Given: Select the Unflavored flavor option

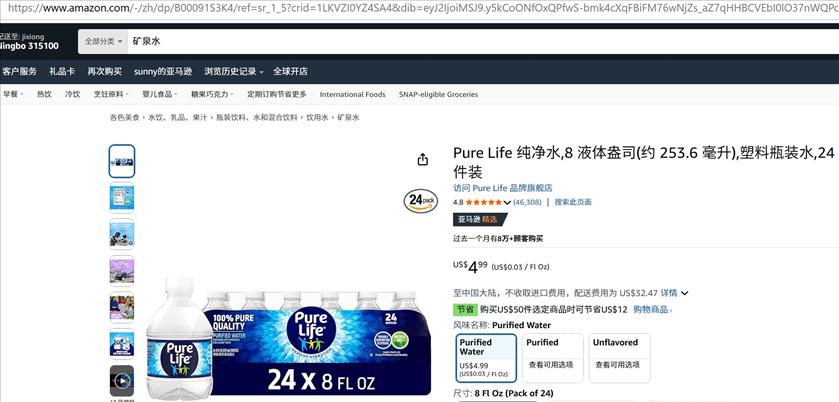Looking at the screenshot, I should 620,358.
